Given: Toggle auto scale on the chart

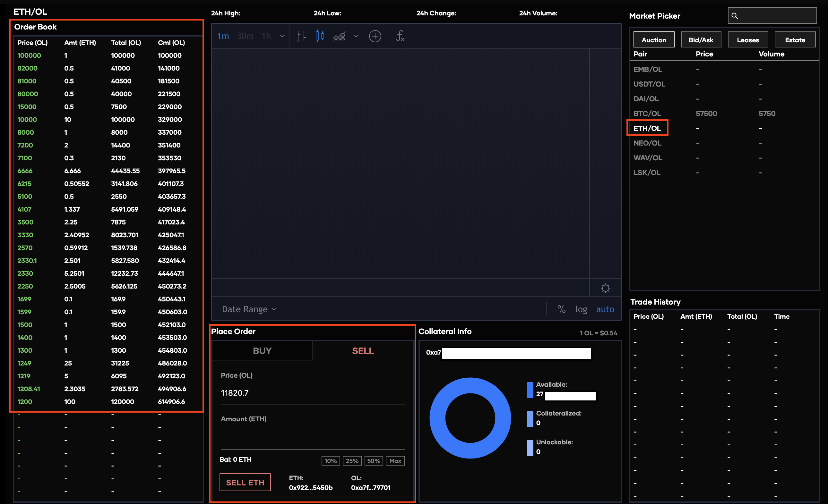Looking at the screenshot, I should [605, 309].
